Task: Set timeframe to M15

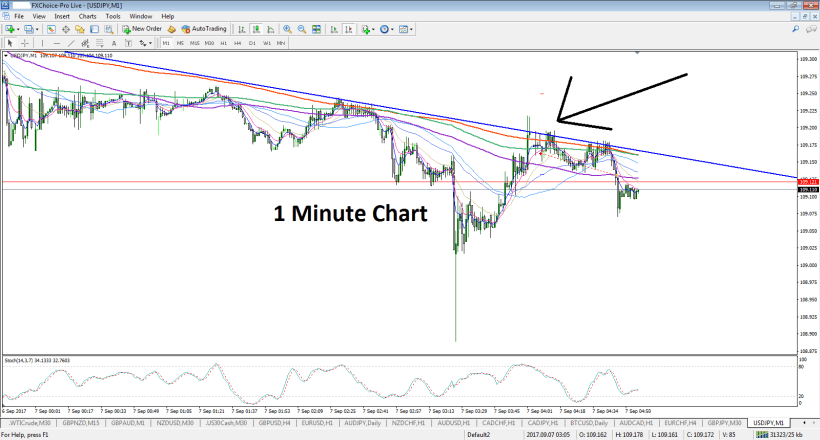Action: point(195,43)
